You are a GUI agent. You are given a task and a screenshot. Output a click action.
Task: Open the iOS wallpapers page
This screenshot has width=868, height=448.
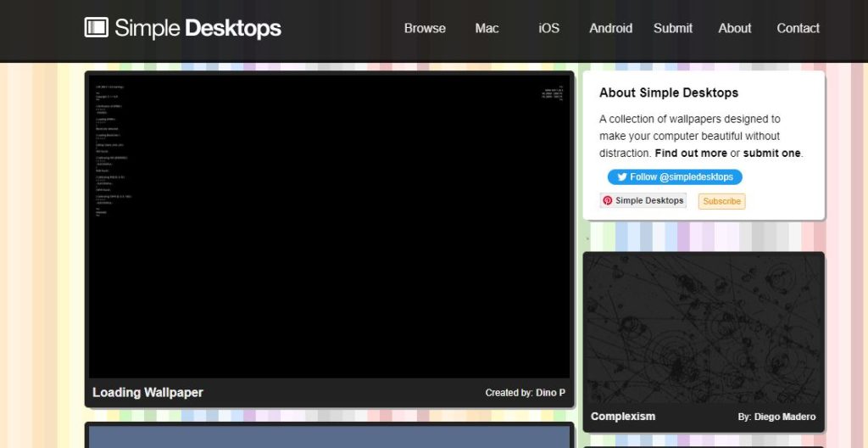548,28
